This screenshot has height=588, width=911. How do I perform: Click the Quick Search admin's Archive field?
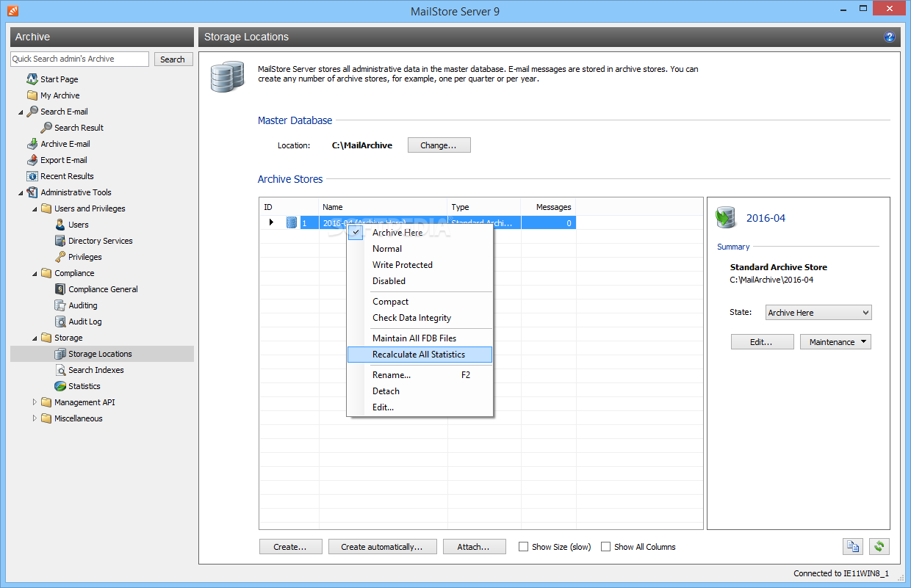click(79, 59)
